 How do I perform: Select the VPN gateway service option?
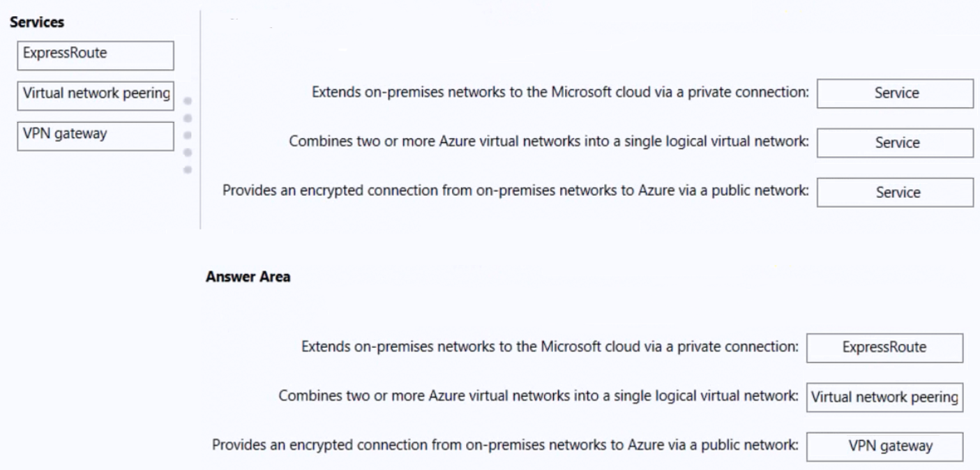tap(95, 137)
